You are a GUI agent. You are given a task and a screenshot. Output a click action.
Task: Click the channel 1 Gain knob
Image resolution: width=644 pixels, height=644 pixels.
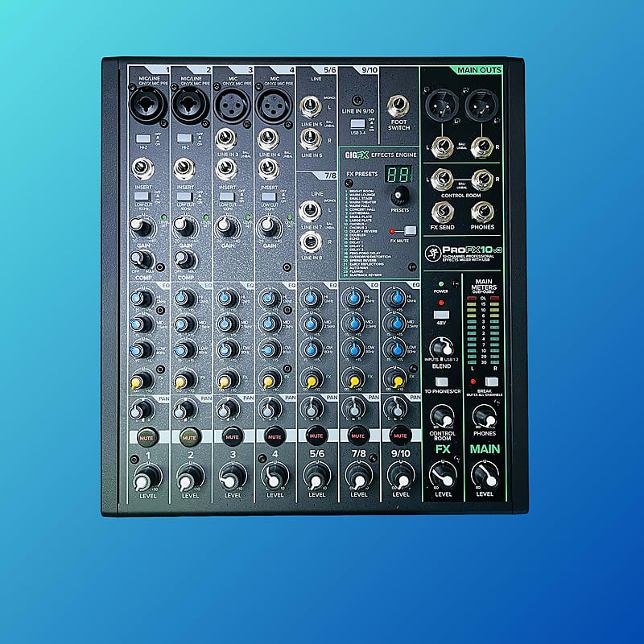coord(141,226)
